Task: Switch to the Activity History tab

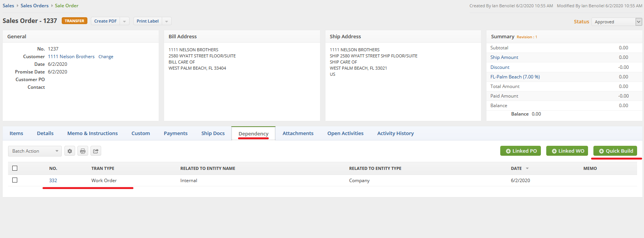Action: coord(395,134)
